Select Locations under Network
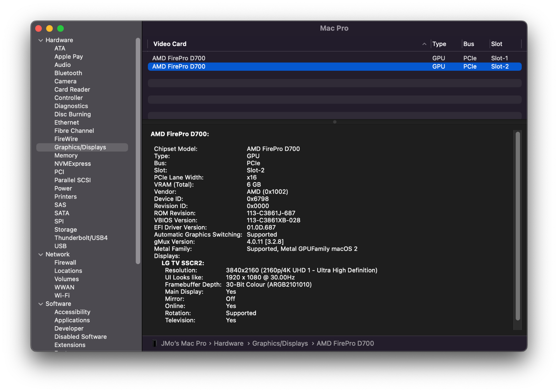The height and width of the screenshot is (392, 558). click(x=68, y=271)
